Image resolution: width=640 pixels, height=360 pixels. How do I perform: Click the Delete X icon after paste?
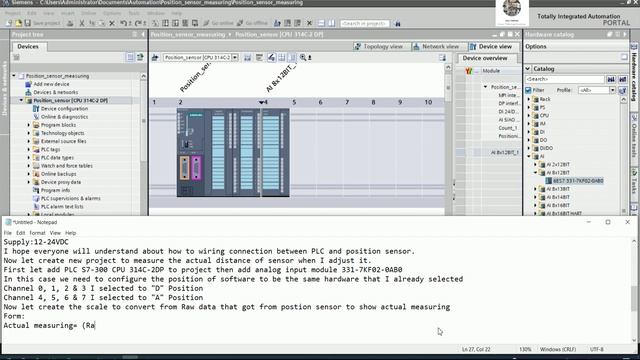112,23
